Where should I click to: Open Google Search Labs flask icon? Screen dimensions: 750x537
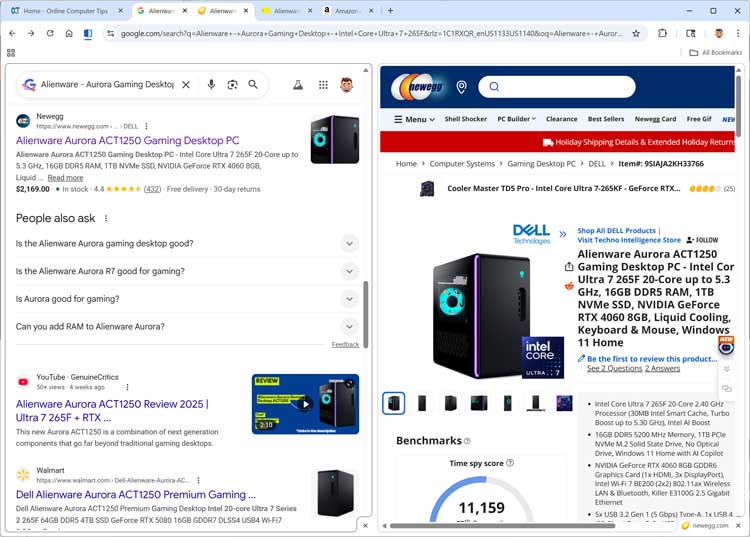[x=298, y=85]
